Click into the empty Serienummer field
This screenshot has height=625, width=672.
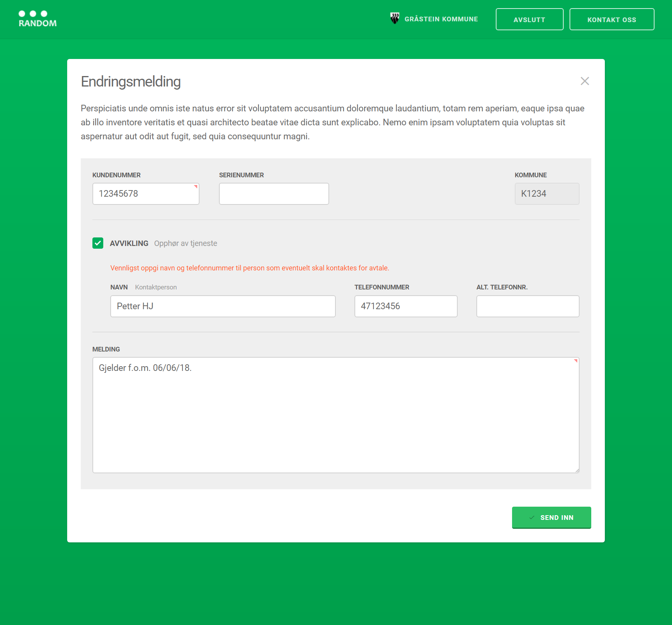tap(274, 194)
